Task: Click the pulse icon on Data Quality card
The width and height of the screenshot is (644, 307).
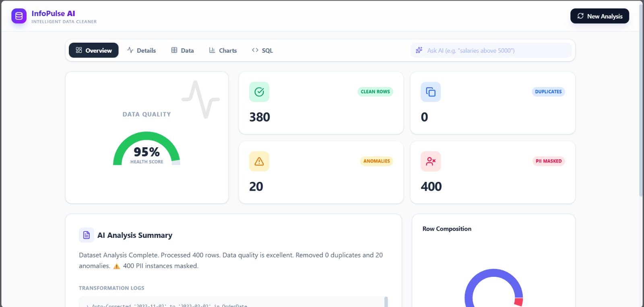Action: coord(200,99)
